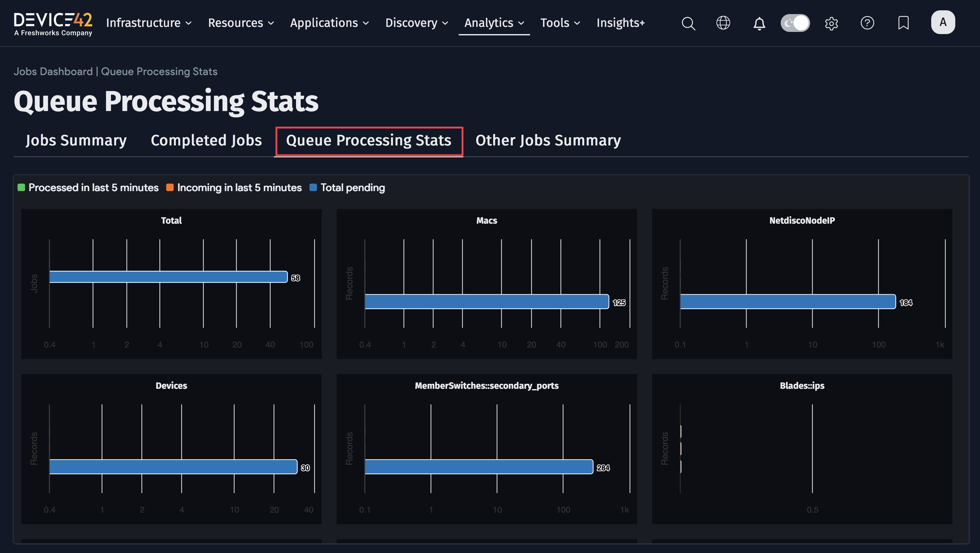Click the help question mark icon
This screenshot has width=980, height=553.
pyautogui.click(x=867, y=23)
